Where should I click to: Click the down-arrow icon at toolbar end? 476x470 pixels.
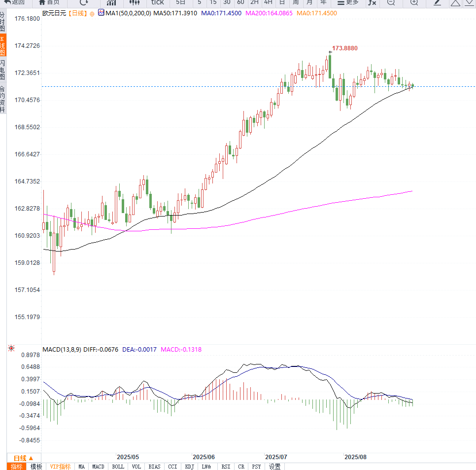point(470,2)
